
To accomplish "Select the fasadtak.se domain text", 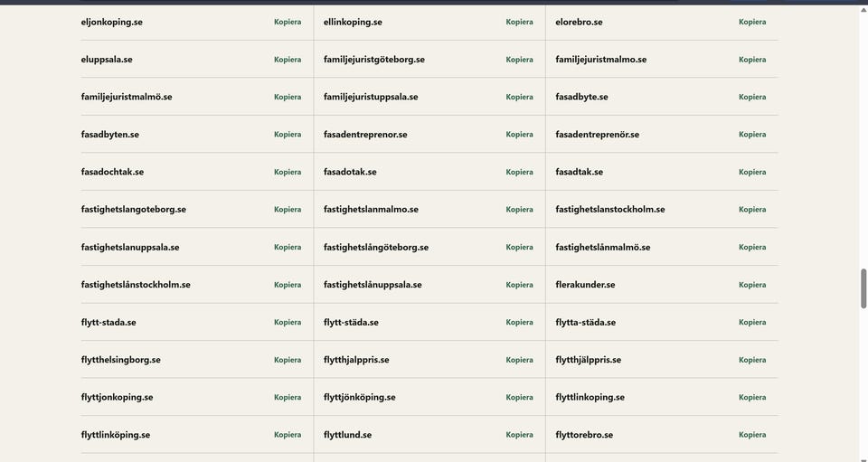I will (x=579, y=172).
